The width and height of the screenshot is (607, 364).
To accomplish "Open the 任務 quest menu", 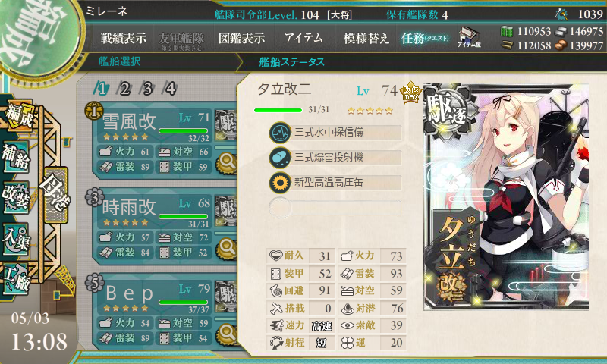I will tap(425, 38).
